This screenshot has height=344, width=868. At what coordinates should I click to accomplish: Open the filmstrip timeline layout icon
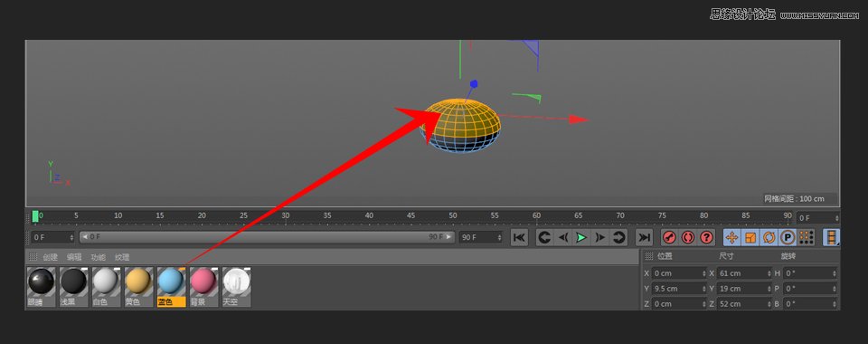(831, 238)
